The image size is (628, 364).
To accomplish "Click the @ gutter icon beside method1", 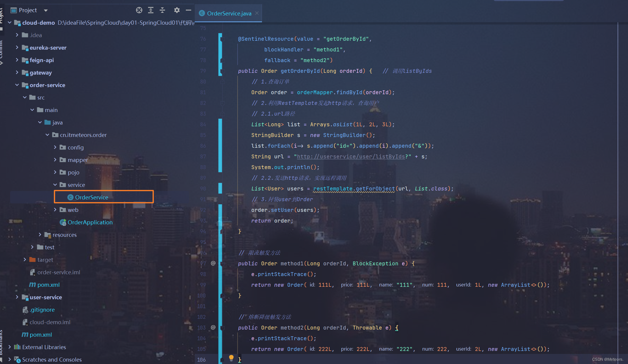I will [213, 263].
